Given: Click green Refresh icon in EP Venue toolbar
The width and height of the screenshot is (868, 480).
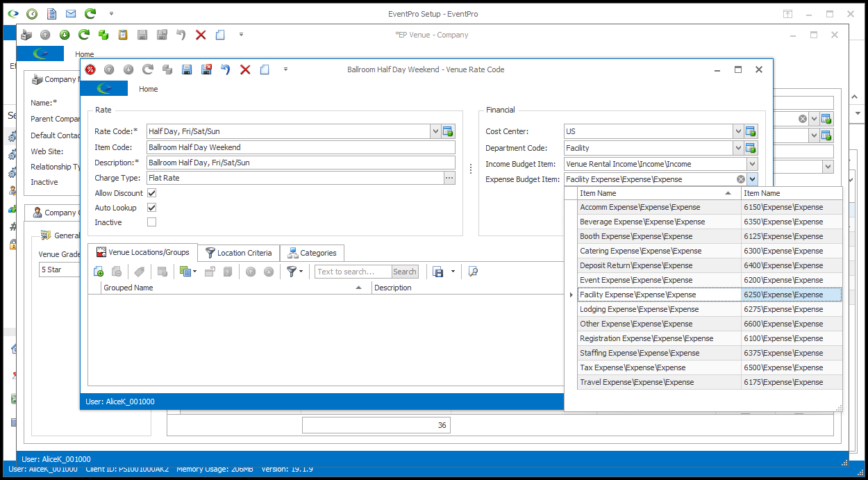Looking at the screenshot, I should [x=84, y=35].
